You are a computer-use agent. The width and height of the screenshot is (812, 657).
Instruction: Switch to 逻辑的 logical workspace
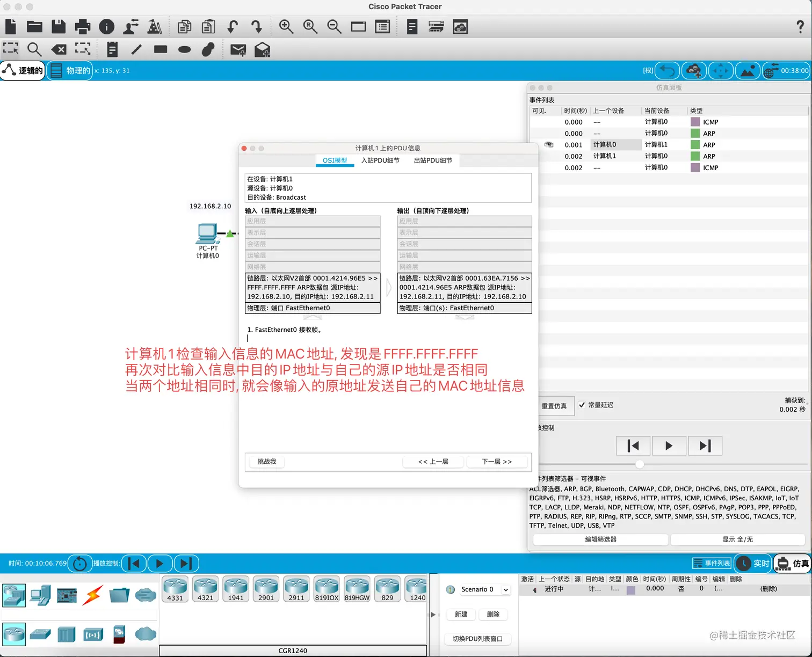point(23,70)
